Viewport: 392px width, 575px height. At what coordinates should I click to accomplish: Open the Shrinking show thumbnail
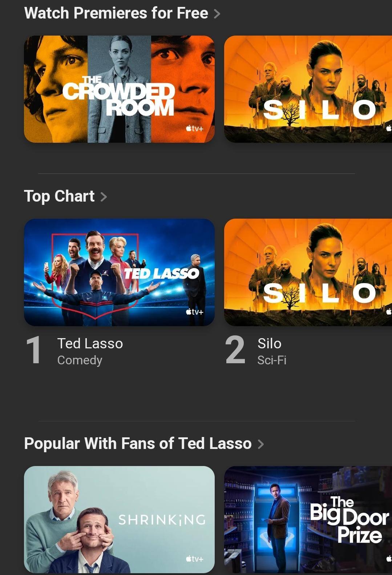pyautogui.click(x=119, y=519)
